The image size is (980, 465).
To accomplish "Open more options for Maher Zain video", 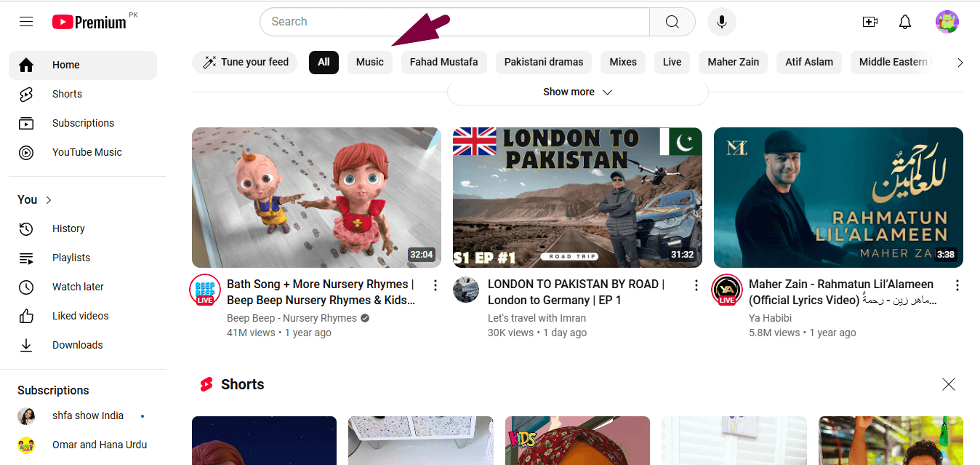I will tap(957, 285).
